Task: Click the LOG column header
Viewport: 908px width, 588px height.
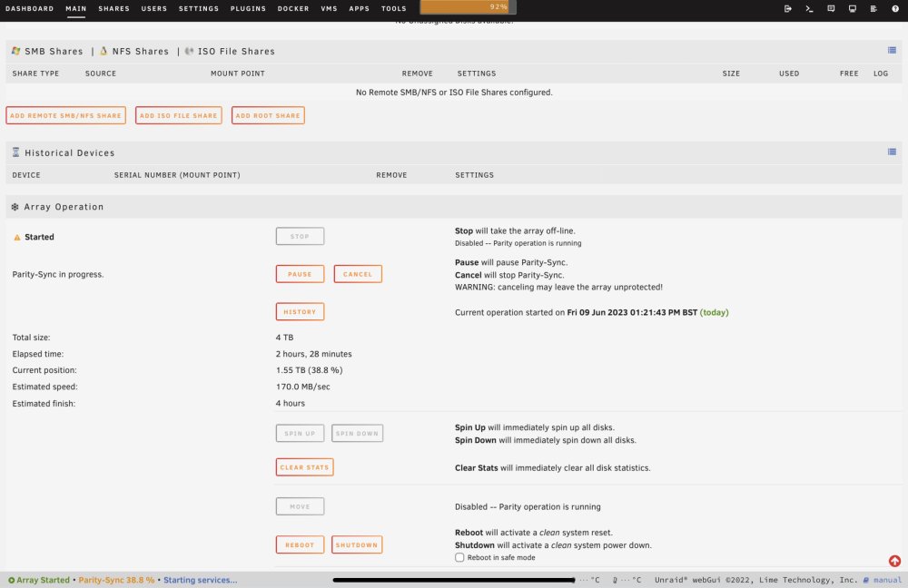Action: point(881,73)
